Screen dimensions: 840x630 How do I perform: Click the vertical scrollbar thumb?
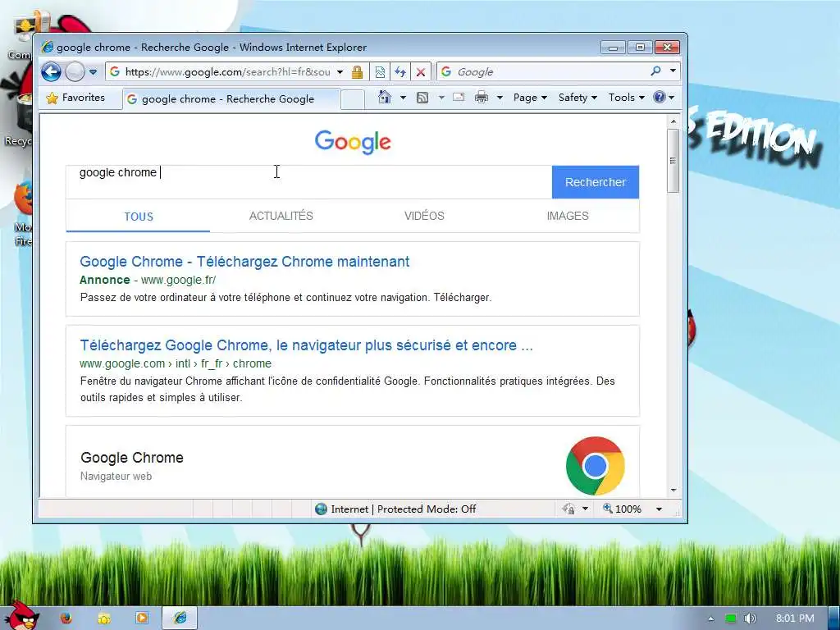click(x=673, y=161)
